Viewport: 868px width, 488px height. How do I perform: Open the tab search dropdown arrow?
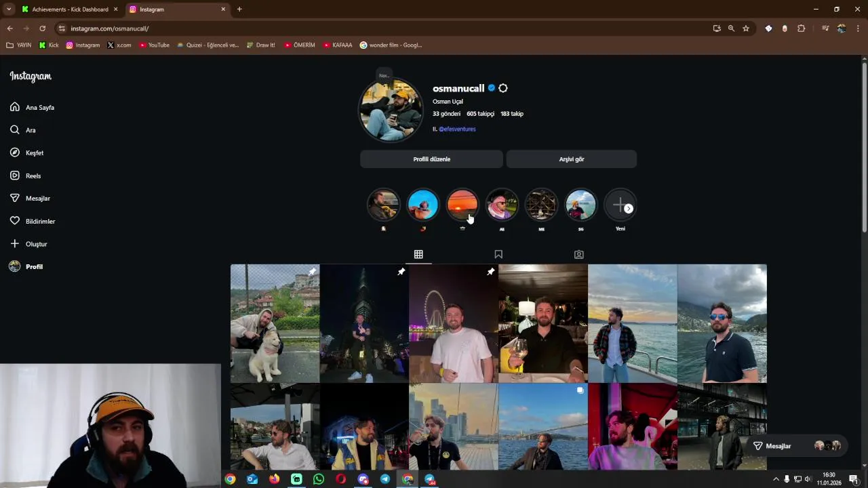[9, 9]
